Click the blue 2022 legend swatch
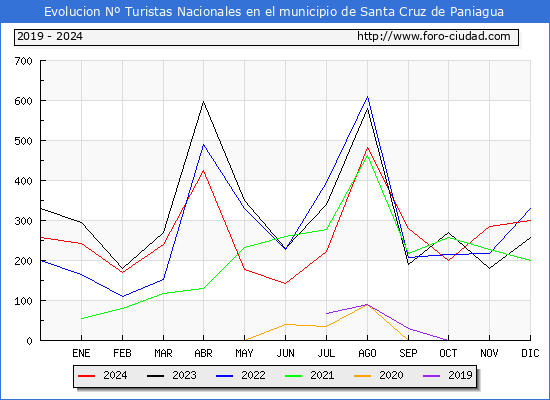 click(x=224, y=376)
